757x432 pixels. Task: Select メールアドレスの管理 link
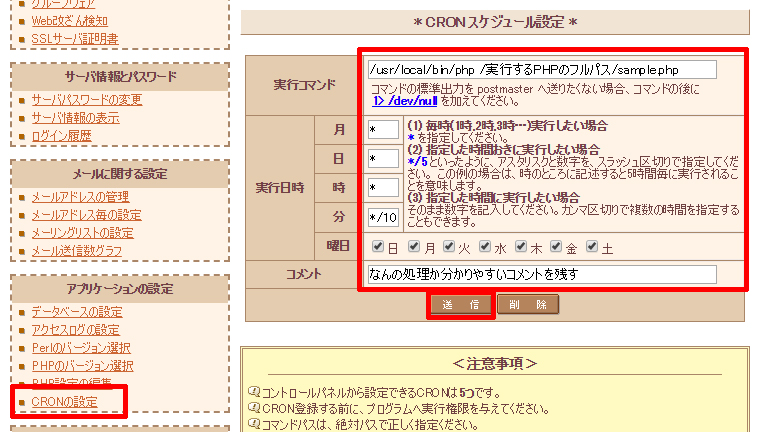click(x=79, y=196)
